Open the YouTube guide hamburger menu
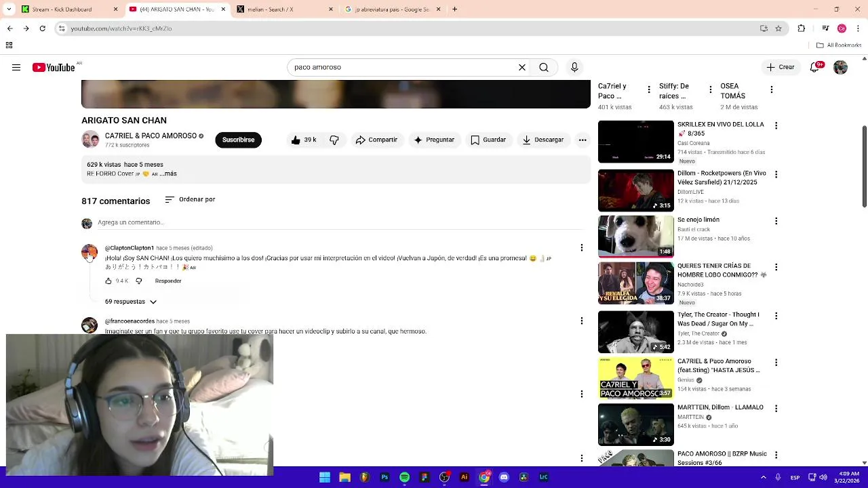 pos(16,67)
